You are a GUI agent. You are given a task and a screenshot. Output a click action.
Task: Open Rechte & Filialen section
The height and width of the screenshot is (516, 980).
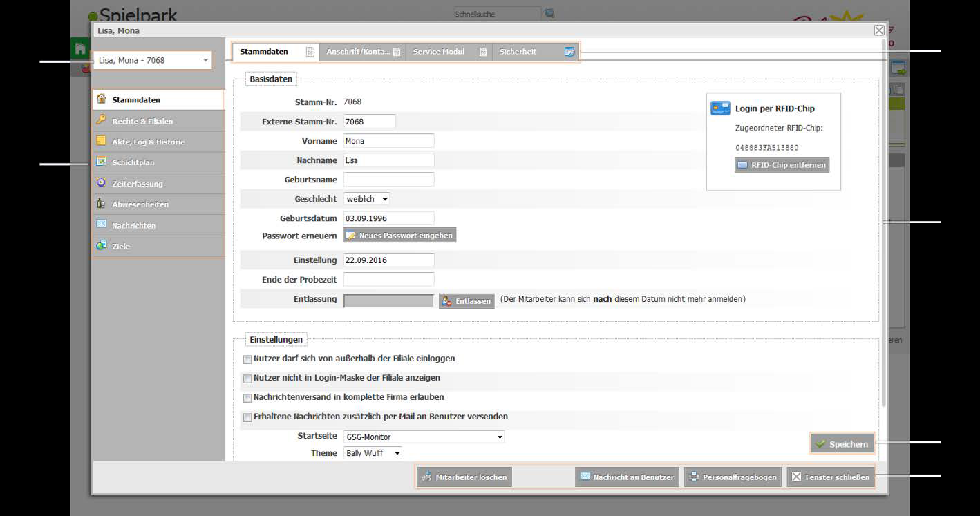(158, 121)
